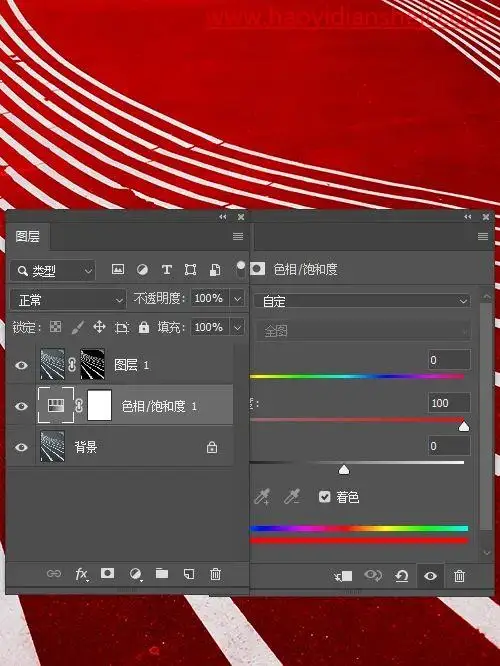Toggle the layer filtering on/off switch
Image resolution: width=500 pixels, height=666 pixels.
tap(241, 269)
